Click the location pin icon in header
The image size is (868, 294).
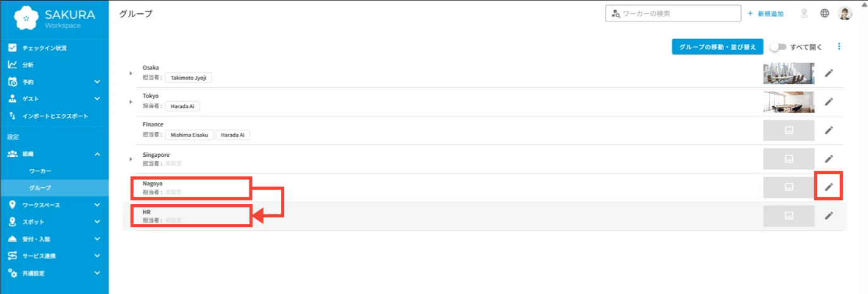804,13
